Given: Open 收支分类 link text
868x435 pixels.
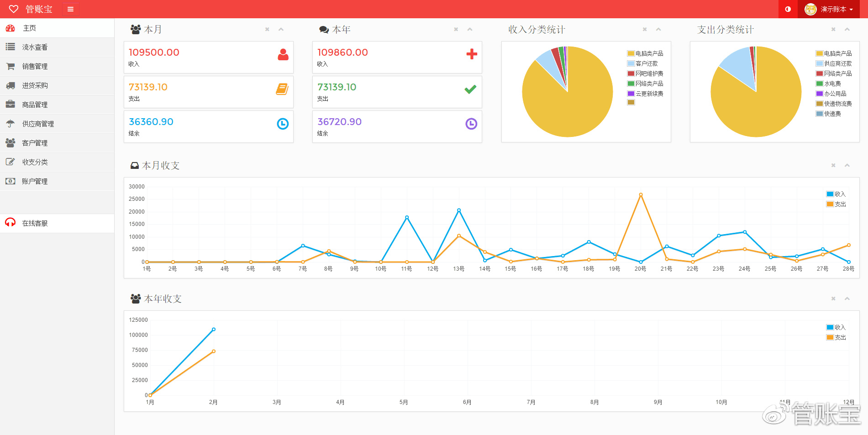Looking at the screenshot, I should (x=35, y=162).
